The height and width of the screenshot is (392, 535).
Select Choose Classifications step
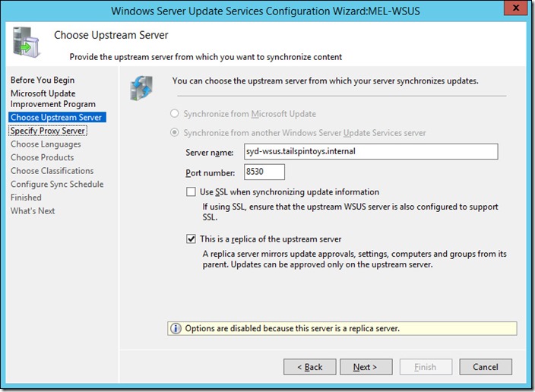52,171
